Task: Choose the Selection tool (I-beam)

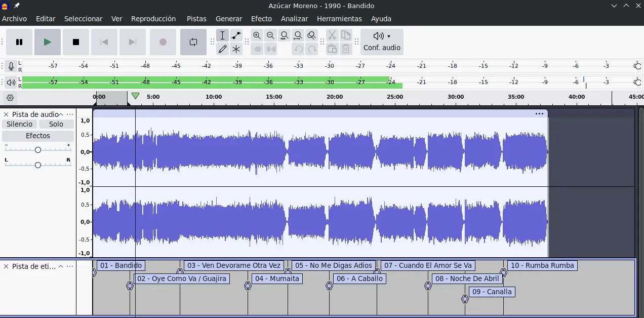Action: [222, 35]
